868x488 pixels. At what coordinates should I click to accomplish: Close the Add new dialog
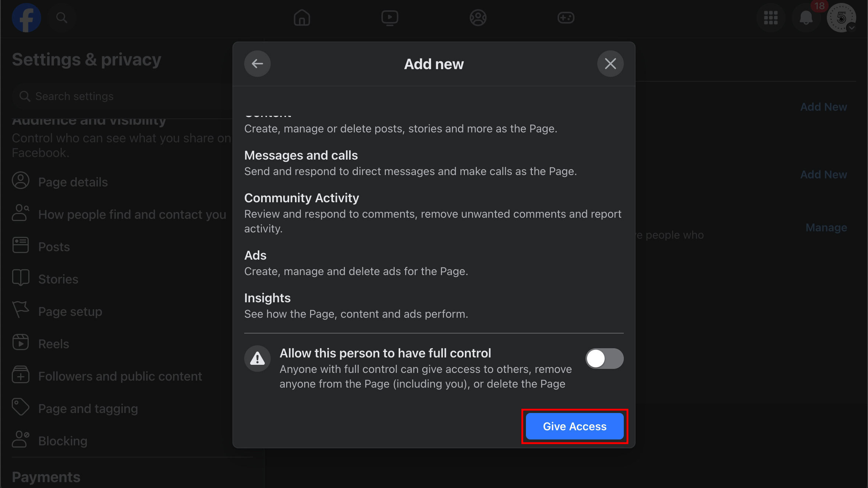(610, 64)
